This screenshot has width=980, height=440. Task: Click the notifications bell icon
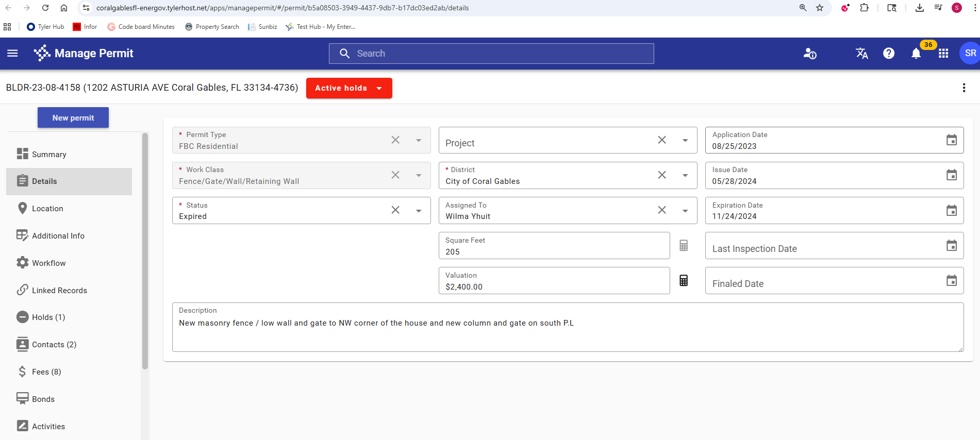coord(916,54)
